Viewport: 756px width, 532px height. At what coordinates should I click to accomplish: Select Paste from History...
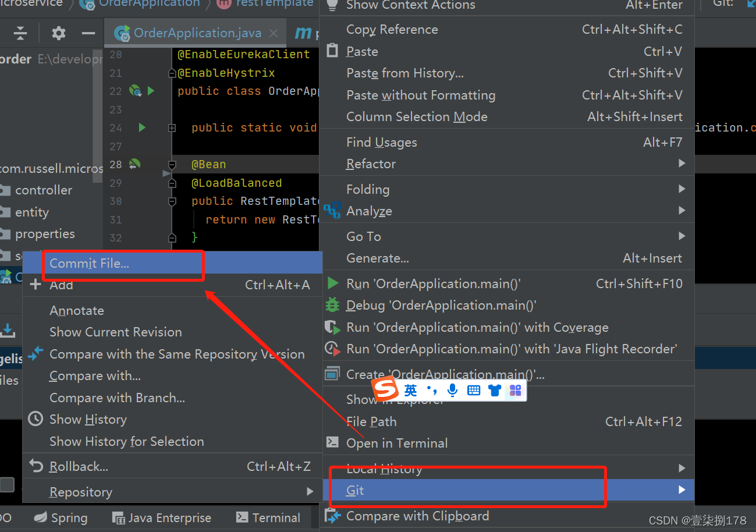coord(508,73)
